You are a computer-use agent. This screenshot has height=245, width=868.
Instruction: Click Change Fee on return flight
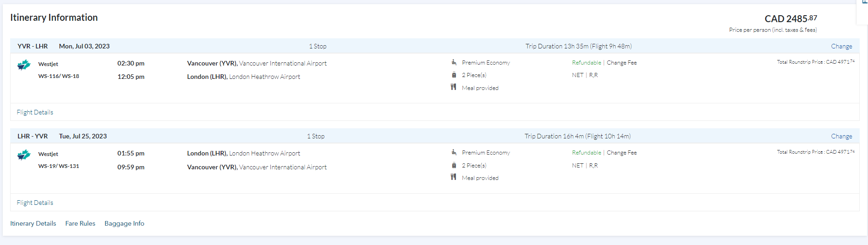click(622, 153)
